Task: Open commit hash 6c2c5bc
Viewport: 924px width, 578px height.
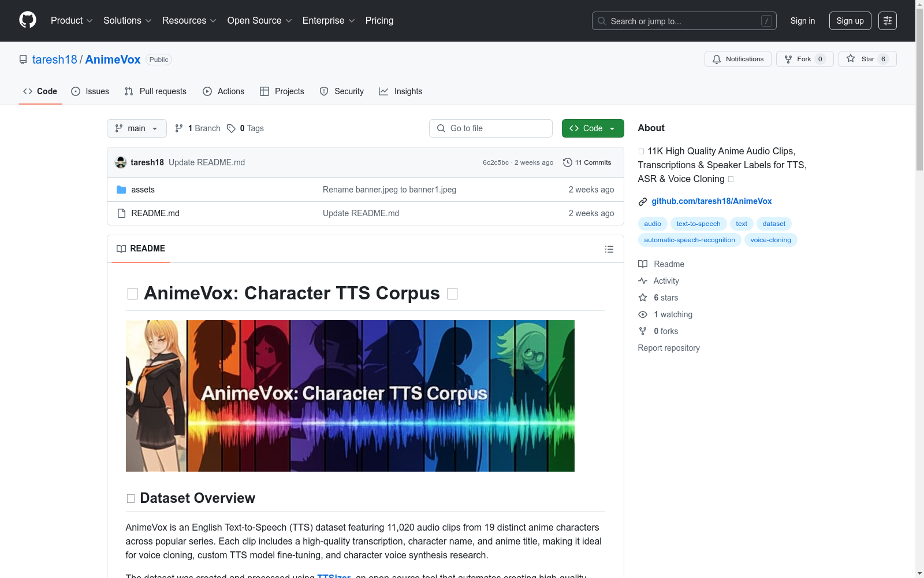Action: coord(495,162)
